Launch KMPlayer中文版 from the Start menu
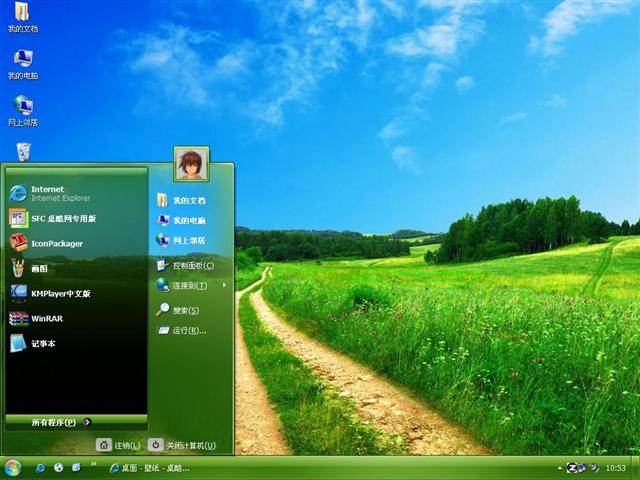Viewport: 640px width, 480px height. pyautogui.click(x=76, y=293)
